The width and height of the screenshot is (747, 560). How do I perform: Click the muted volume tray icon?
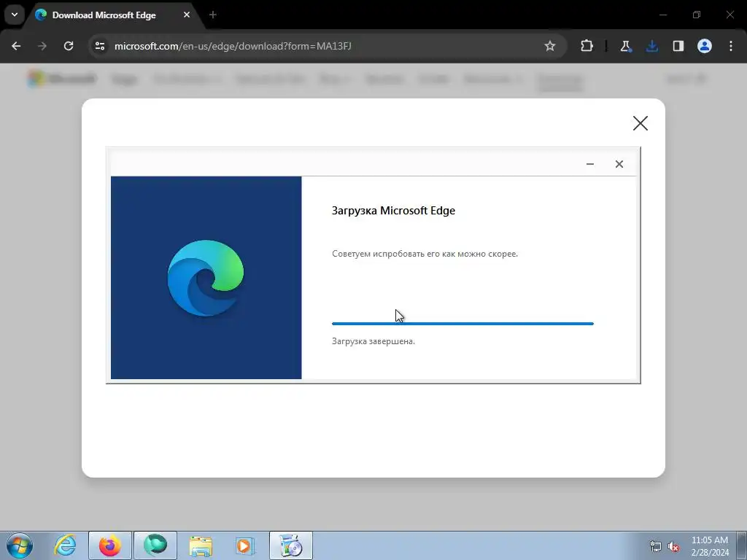point(673,546)
